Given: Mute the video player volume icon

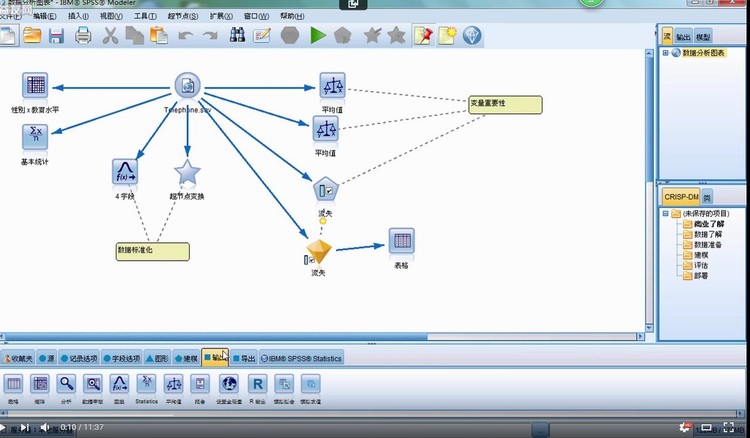Looking at the screenshot, I should pos(45,427).
